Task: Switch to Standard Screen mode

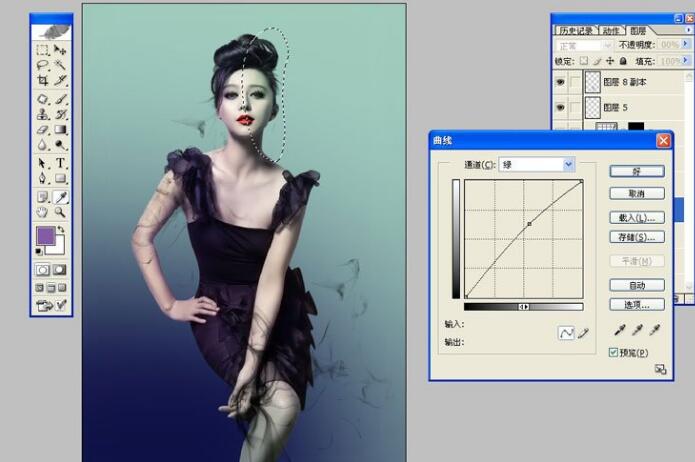Action: tap(39, 288)
